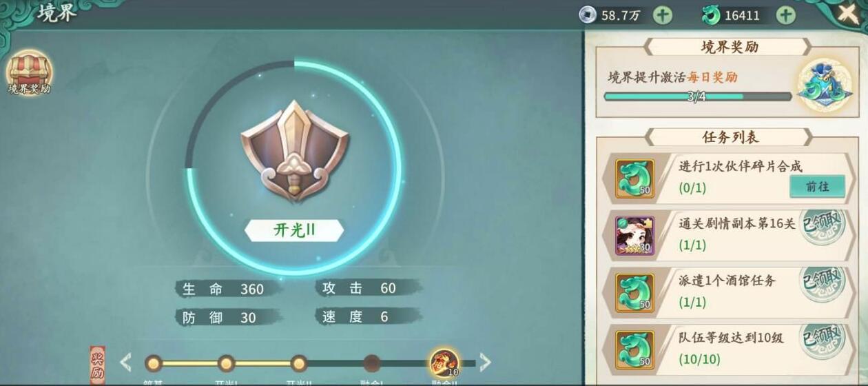Tap the character portrait reward for 第16关

634,235
